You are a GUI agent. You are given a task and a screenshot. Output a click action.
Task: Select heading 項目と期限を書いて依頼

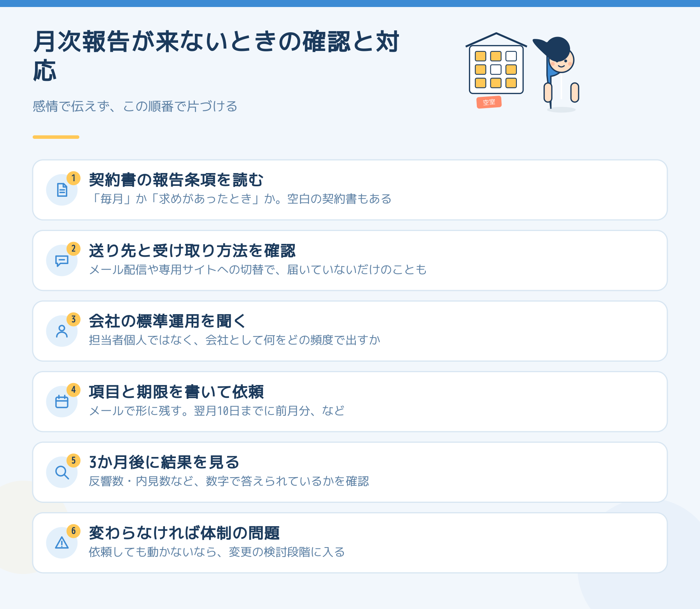click(176, 392)
